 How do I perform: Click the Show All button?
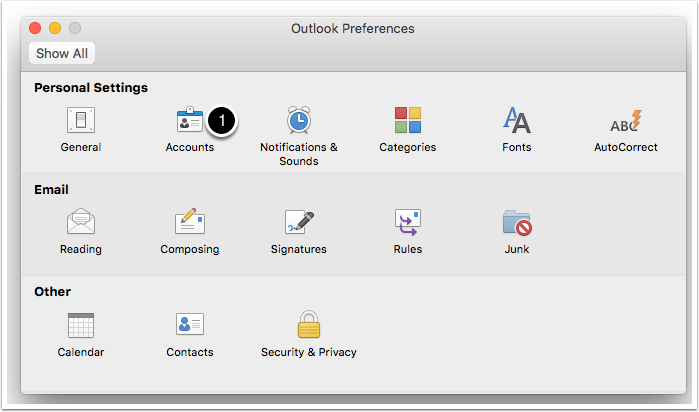(x=62, y=53)
